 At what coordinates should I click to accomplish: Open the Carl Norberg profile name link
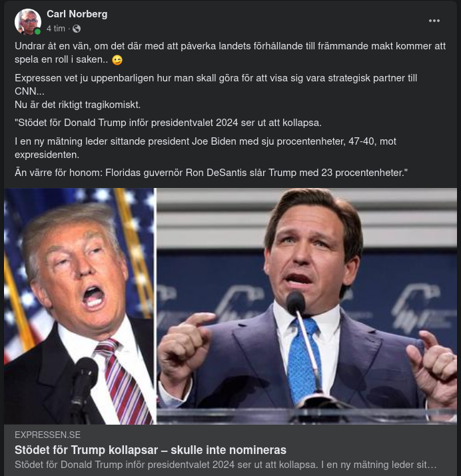tap(77, 14)
